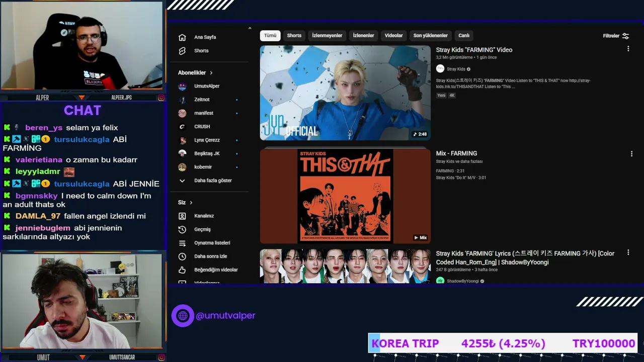Image resolution: width=644 pixels, height=362 pixels.
Task: Click the Oynatma listeleri playlist icon
Action: pos(182,243)
